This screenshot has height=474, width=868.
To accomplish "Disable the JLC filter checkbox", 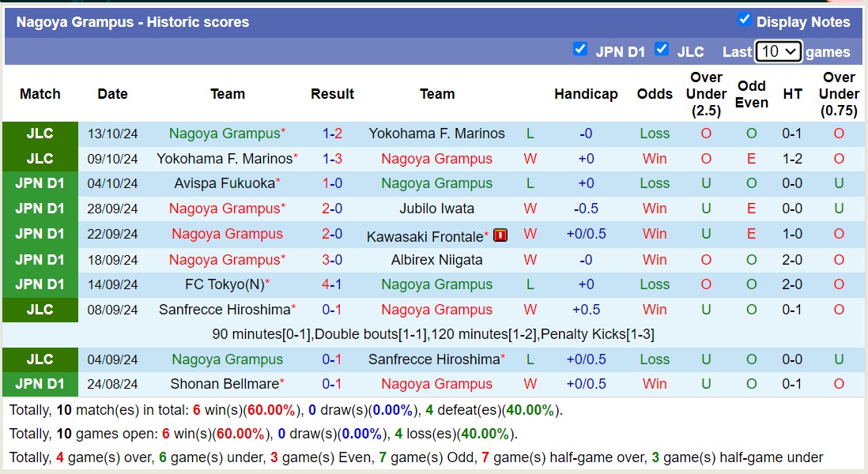I will pyautogui.click(x=661, y=49).
